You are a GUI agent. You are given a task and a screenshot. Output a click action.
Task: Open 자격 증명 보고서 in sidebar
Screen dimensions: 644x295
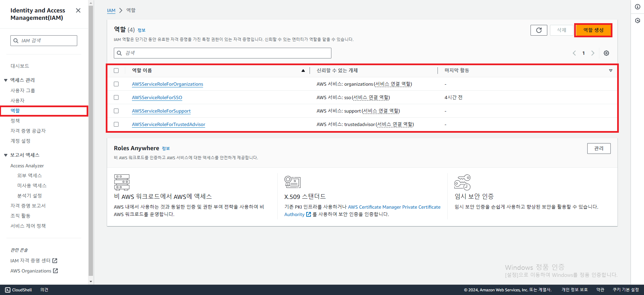click(28, 206)
